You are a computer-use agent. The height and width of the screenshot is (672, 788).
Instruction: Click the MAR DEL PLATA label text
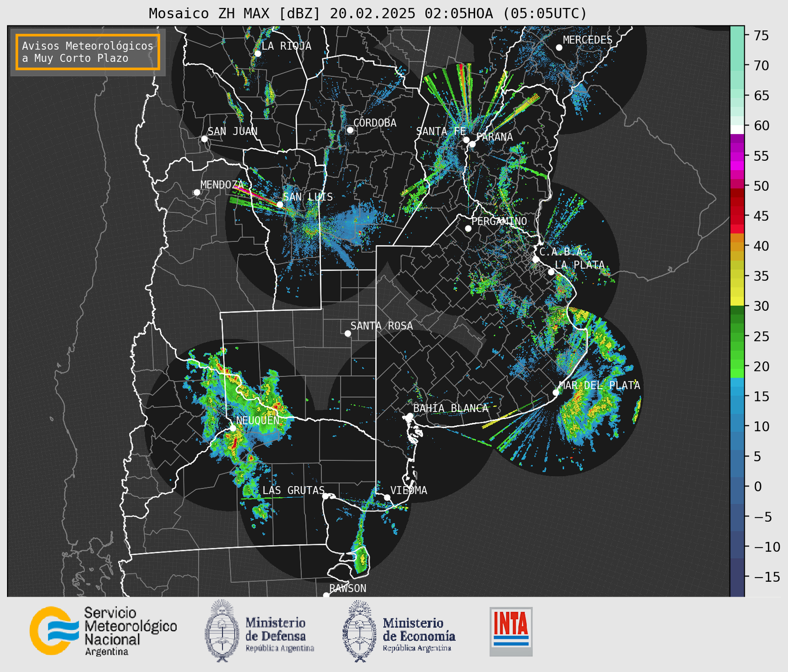click(599, 386)
